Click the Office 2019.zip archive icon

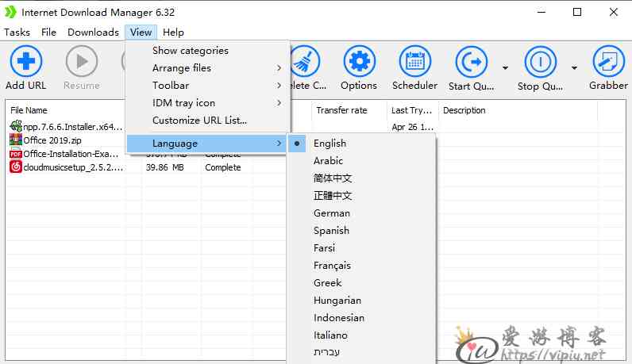[x=16, y=140]
